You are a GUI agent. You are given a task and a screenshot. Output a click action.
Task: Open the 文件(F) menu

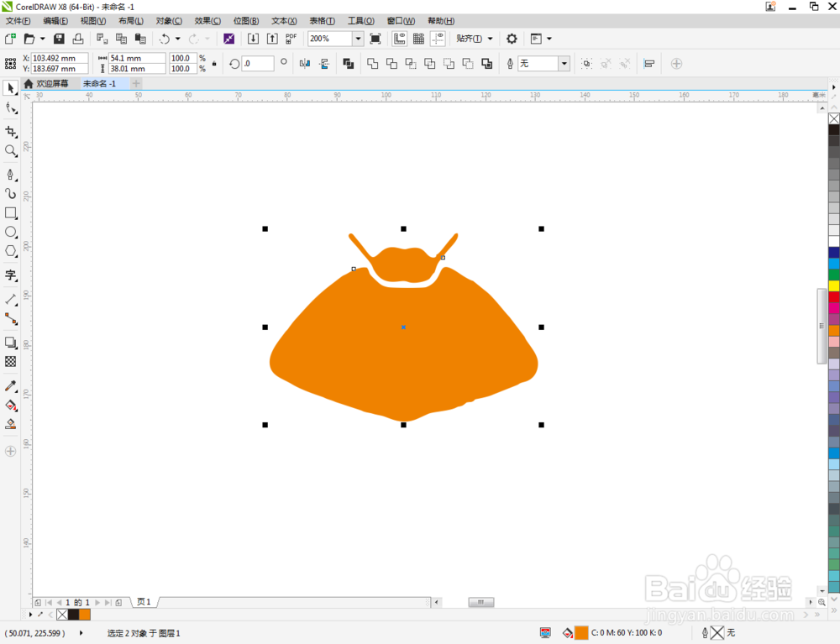[18, 21]
